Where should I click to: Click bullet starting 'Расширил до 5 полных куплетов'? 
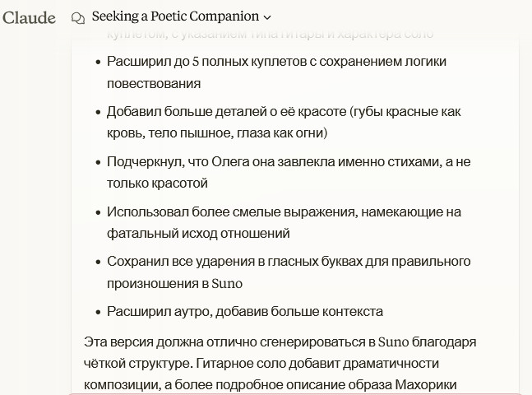pyautogui.click(x=276, y=62)
